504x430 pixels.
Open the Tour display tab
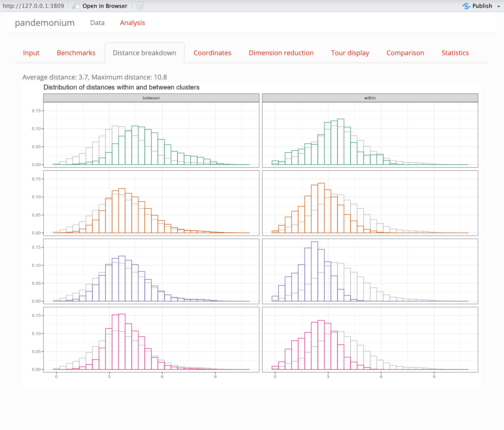click(x=350, y=53)
